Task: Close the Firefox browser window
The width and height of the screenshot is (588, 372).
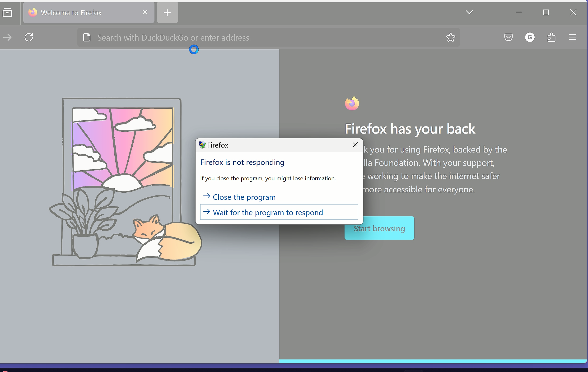Action: 573,12
